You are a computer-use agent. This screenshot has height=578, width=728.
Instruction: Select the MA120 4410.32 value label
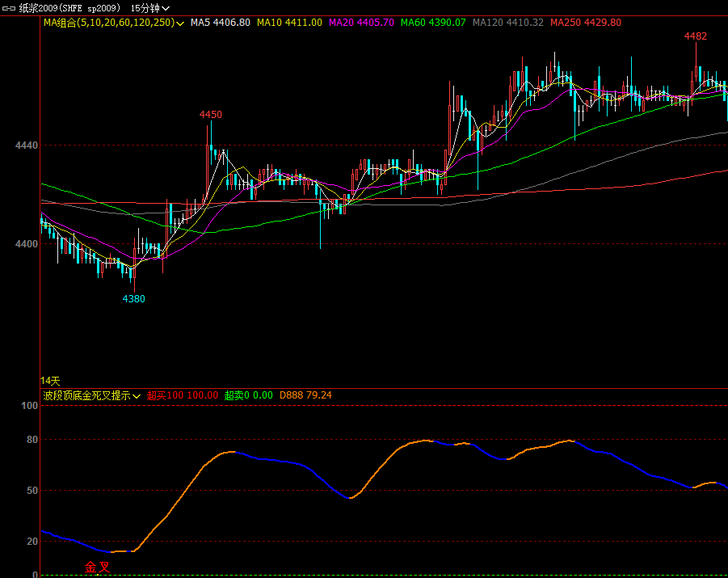pos(508,23)
